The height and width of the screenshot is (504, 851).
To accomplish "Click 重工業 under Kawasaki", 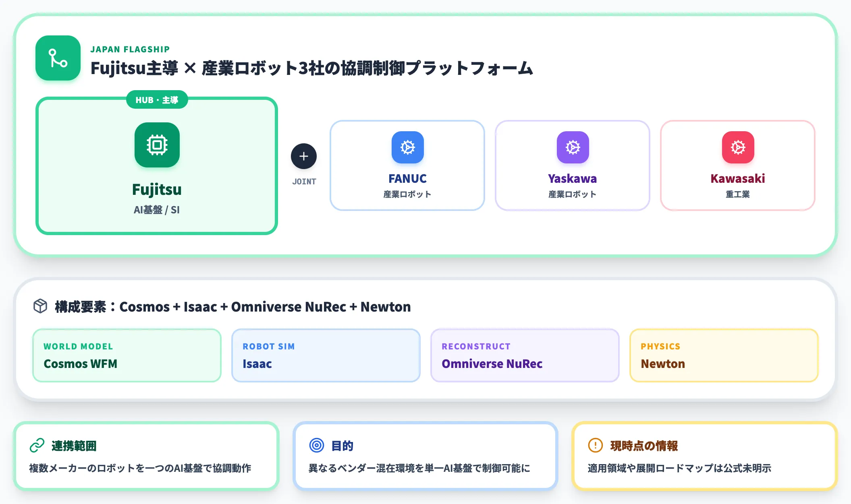I will [x=738, y=194].
